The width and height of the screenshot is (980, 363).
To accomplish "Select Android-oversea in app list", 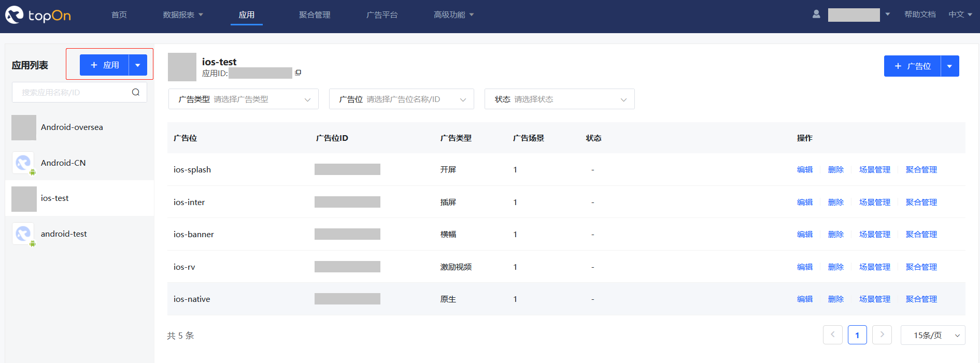I will click(79, 127).
